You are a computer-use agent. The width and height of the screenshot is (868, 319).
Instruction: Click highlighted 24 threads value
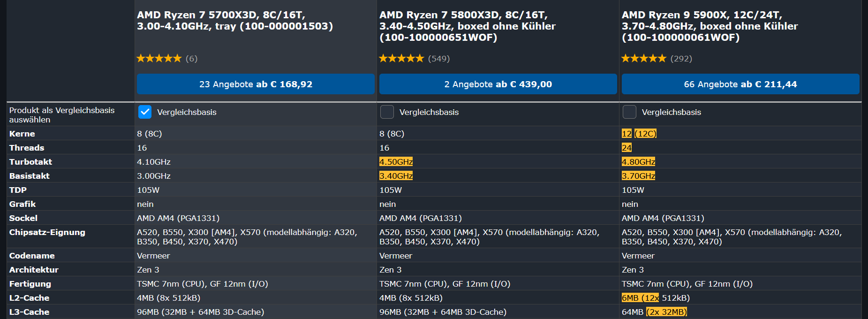tap(626, 148)
